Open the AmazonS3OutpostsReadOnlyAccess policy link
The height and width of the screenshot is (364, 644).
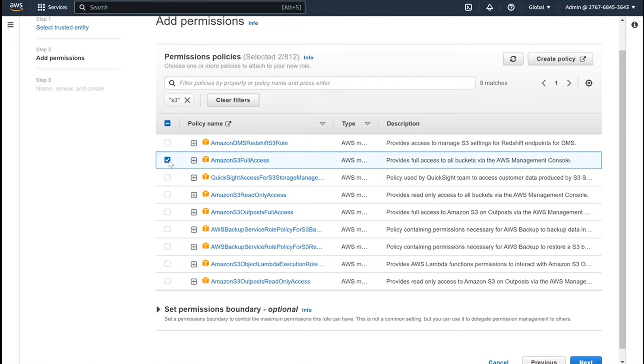point(260,281)
